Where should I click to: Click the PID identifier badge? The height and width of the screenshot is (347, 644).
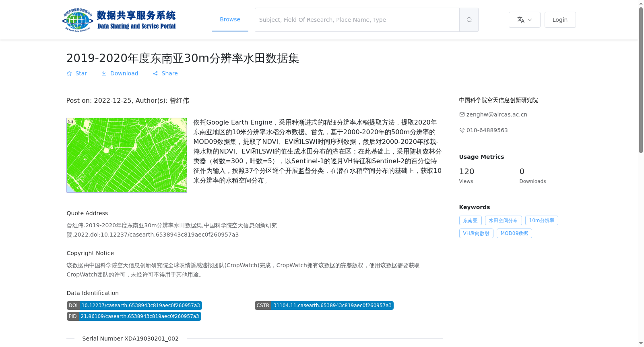134,316
